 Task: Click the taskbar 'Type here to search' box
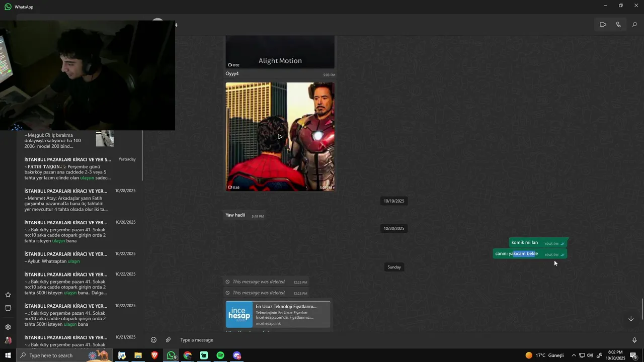coord(64,355)
